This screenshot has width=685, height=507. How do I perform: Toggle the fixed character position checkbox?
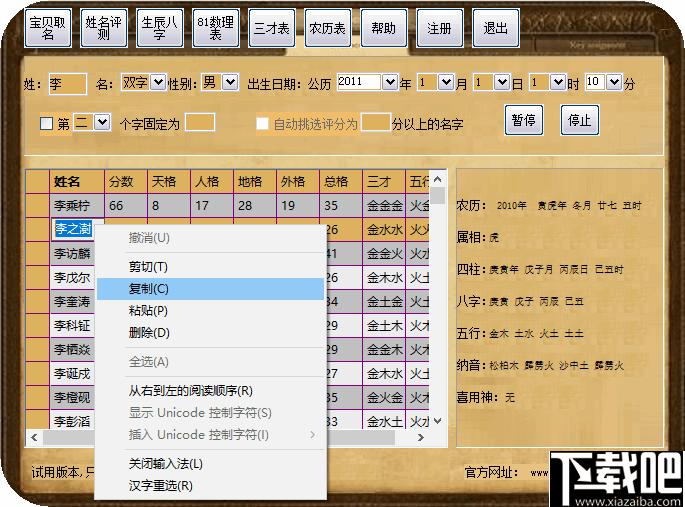46,124
